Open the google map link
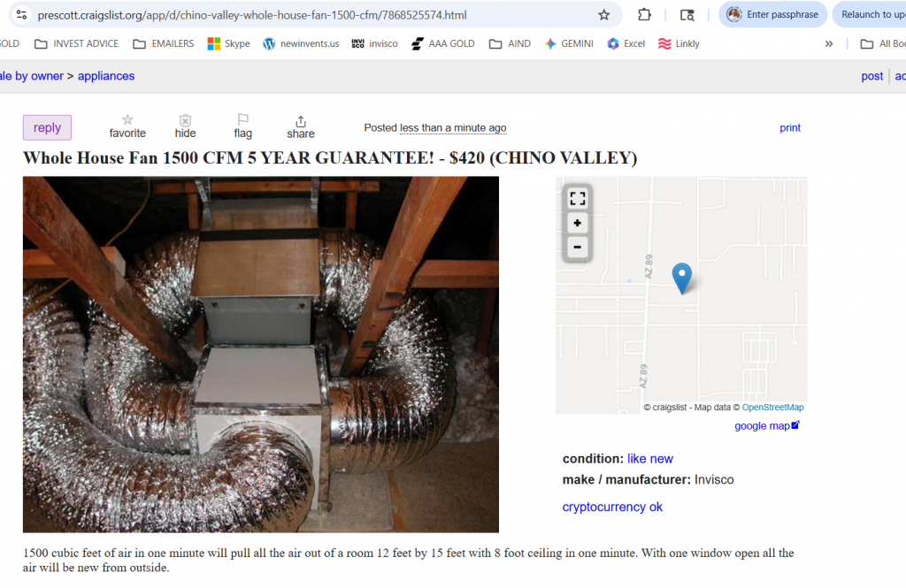The height and width of the screenshot is (588, 906). pos(766,425)
